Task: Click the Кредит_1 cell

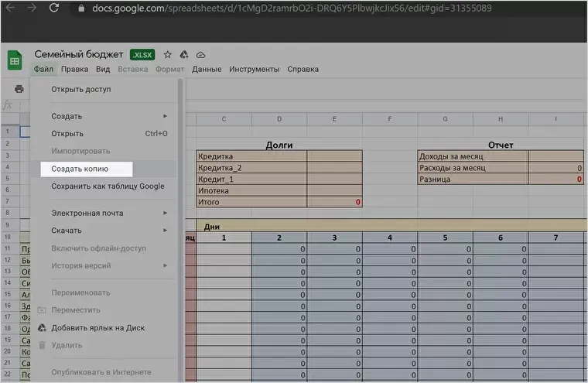Action: pos(251,179)
